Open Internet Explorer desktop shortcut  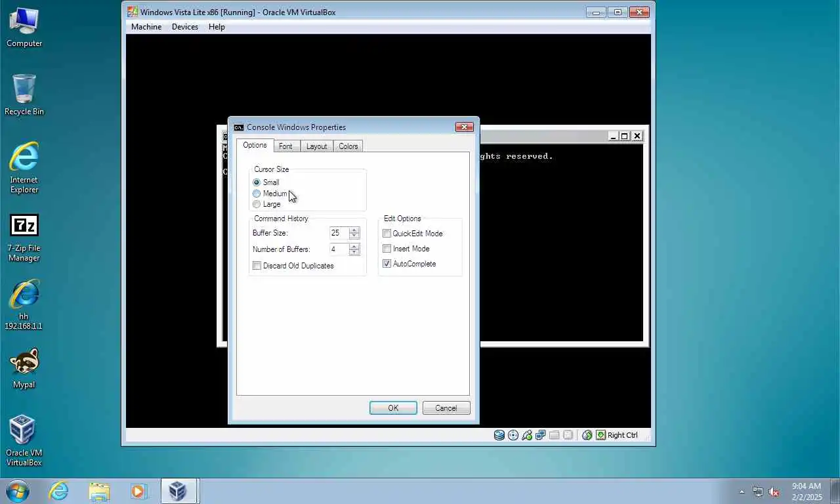pyautogui.click(x=24, y=168)
